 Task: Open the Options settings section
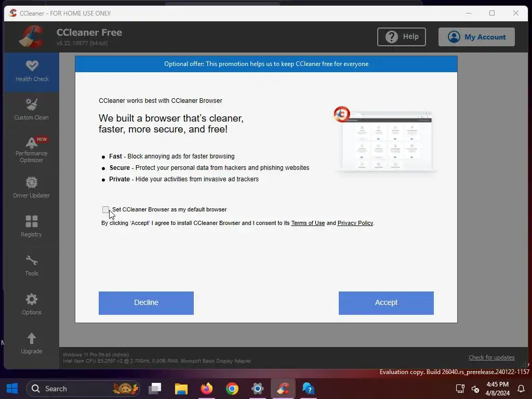pos(32,304)
